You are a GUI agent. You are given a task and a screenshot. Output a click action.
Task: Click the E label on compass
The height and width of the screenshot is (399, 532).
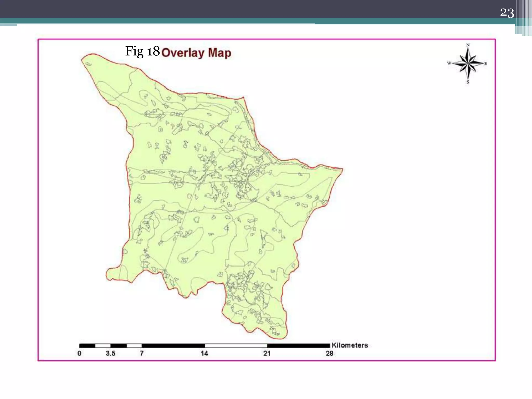(x=486, y=63)
